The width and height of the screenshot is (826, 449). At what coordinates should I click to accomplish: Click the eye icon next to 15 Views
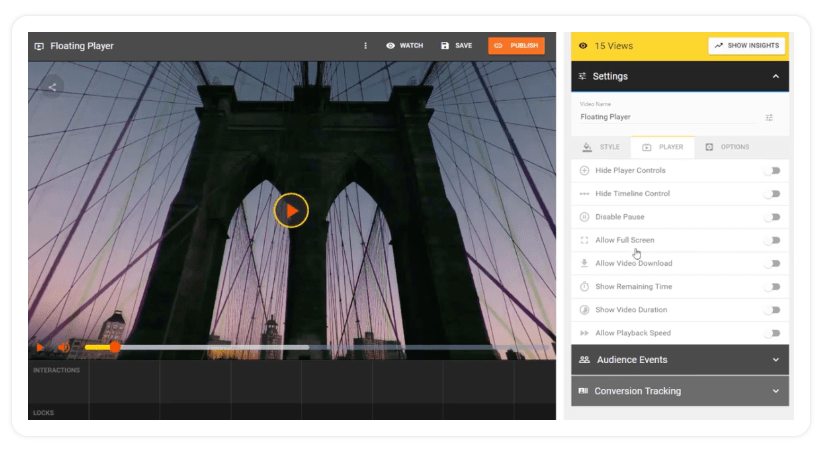(583, 46)
